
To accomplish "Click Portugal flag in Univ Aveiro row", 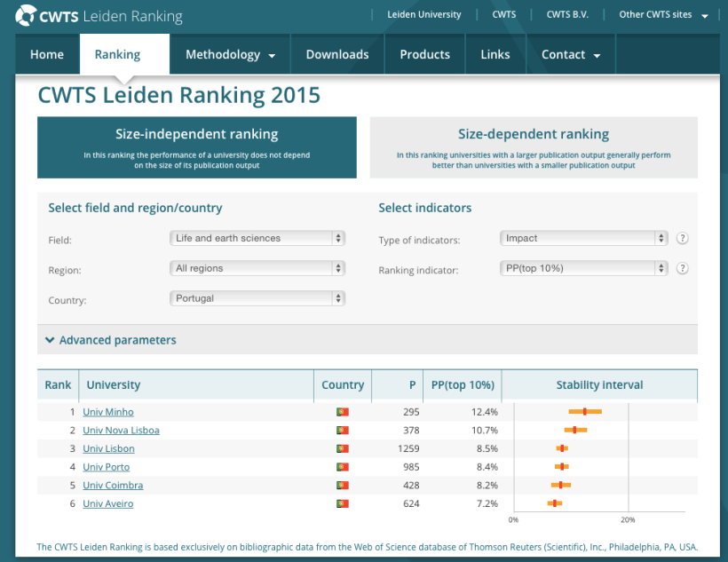I will click(342, 504).
